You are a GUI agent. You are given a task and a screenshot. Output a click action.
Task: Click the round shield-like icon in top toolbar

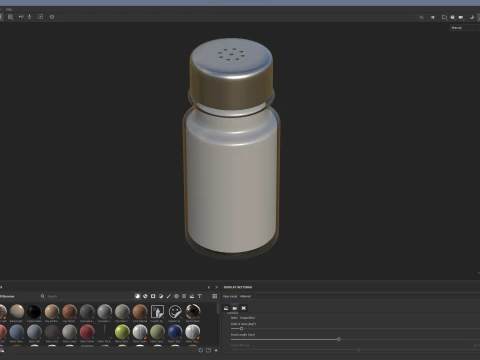tap(52, 17)
